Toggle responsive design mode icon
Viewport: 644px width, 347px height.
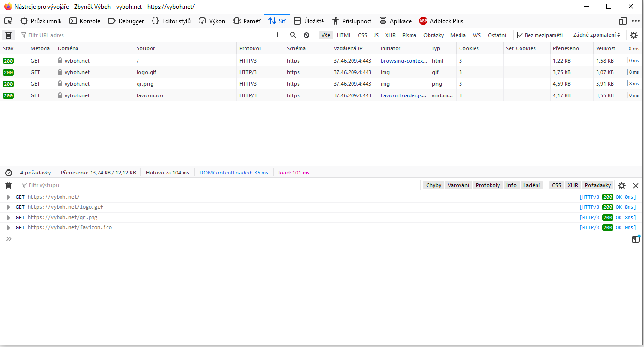tap(623, 21)
